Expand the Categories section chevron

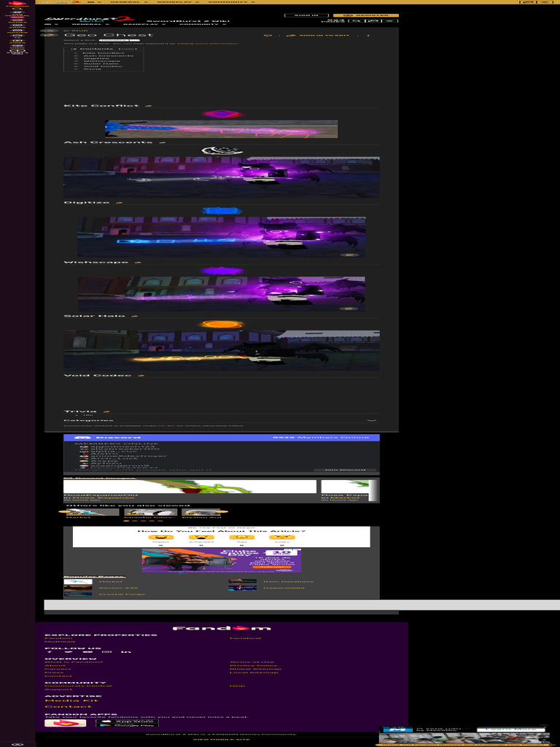373,421
